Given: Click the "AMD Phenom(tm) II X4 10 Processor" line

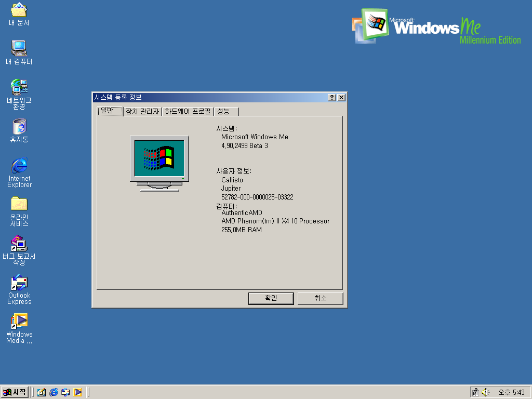Looking at the screenshot, I should click(275, 221).
